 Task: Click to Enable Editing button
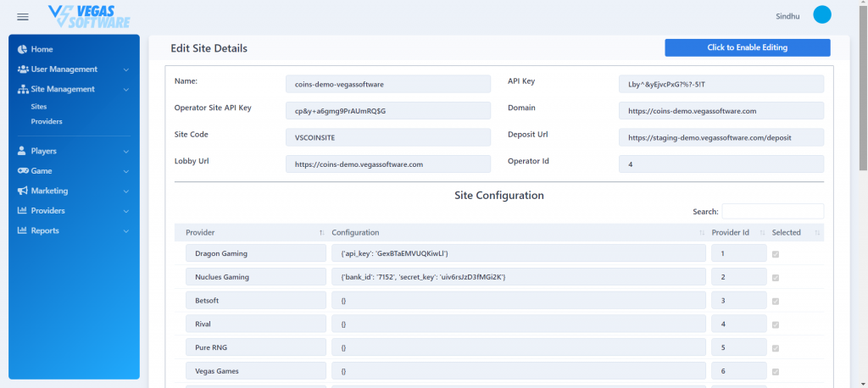(748, 47)
